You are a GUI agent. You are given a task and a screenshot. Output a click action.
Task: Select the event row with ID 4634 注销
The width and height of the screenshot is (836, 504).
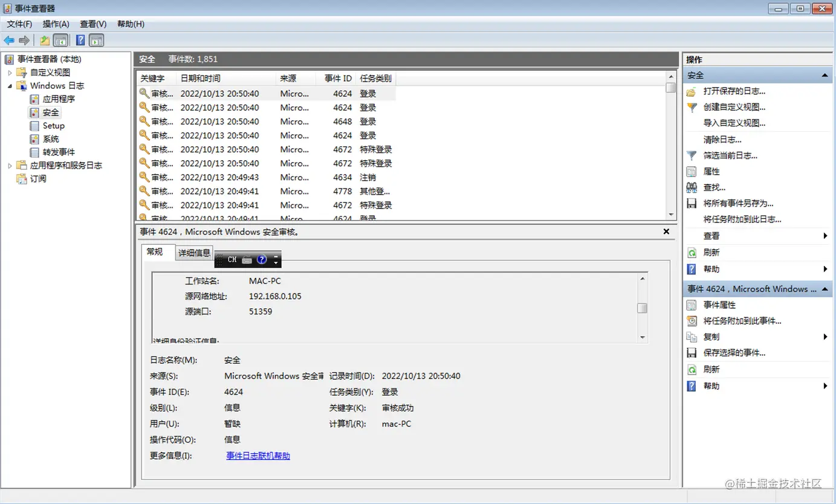[267, 177]
